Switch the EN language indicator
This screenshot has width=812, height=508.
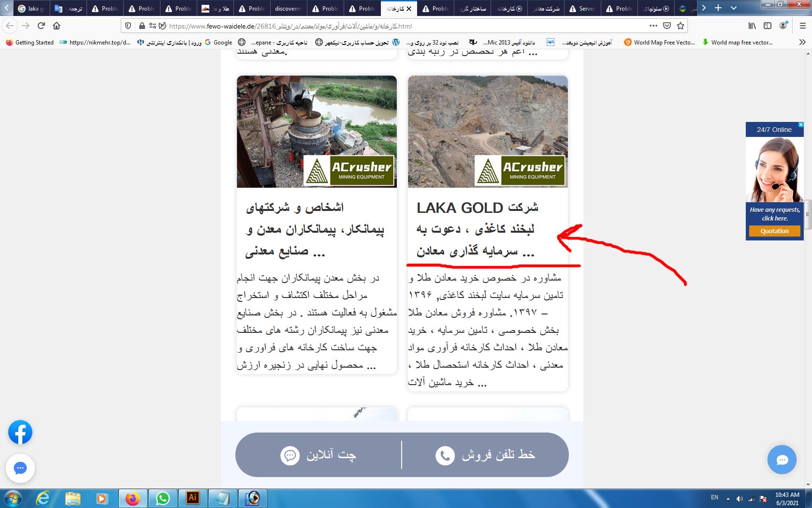[714, 497]
